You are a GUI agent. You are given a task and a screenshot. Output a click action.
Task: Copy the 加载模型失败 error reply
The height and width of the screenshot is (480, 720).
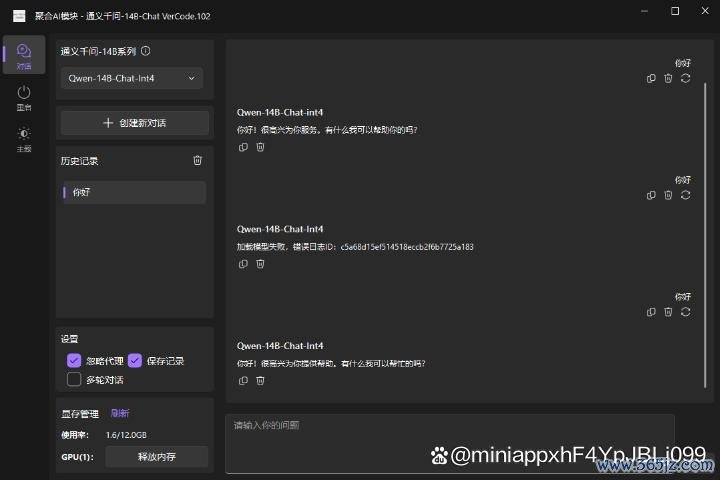(x=243, y=264)
